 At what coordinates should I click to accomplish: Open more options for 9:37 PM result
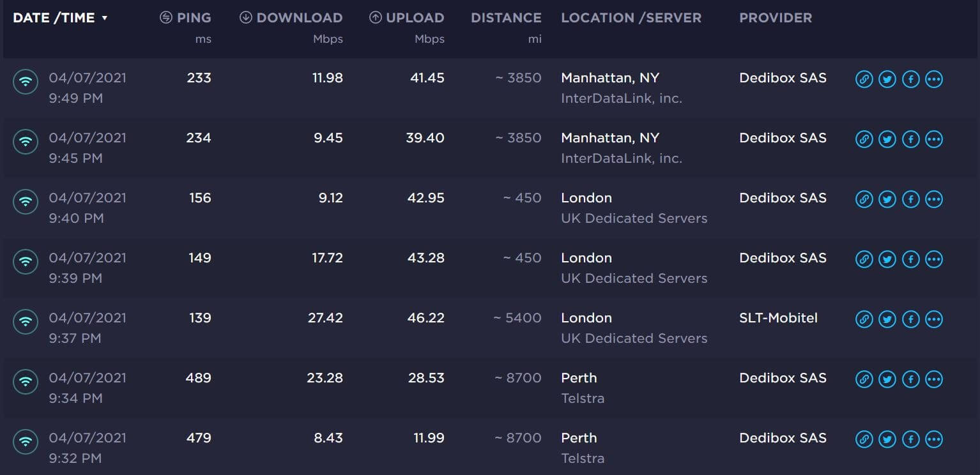pyautogui.click(x=934, y=319)
